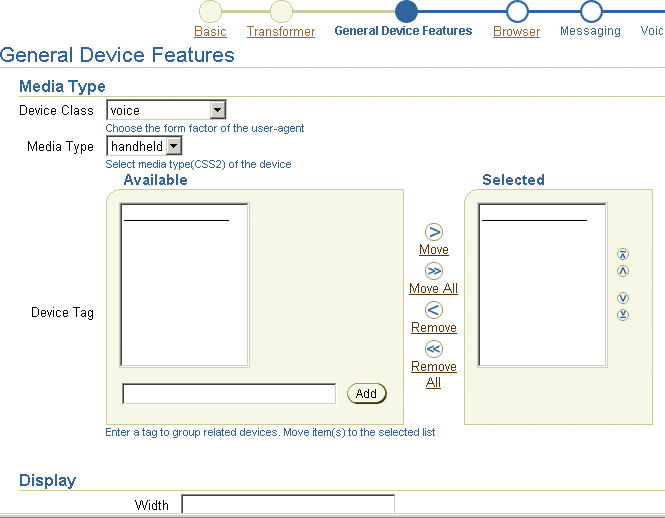Image resolution: width=665 pixels, height=518 pixels.
Task: Click inside the Available list box
Action: [184, 285]
